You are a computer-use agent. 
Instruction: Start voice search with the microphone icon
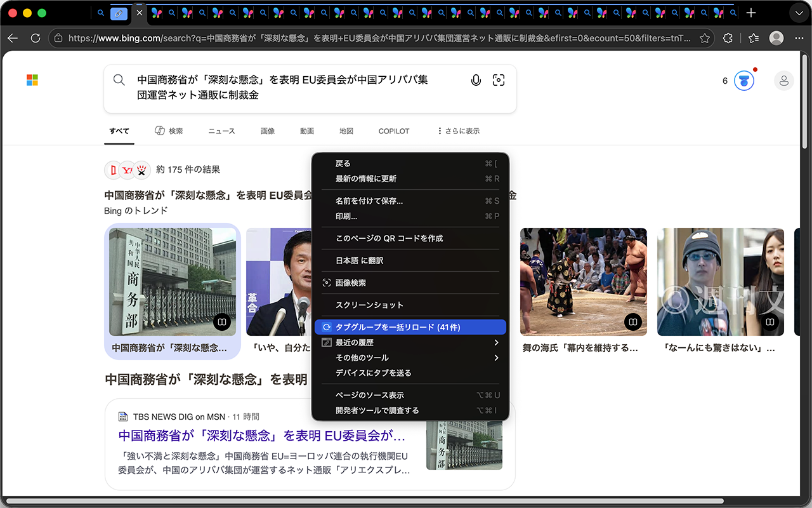click(x=476, y=80)
